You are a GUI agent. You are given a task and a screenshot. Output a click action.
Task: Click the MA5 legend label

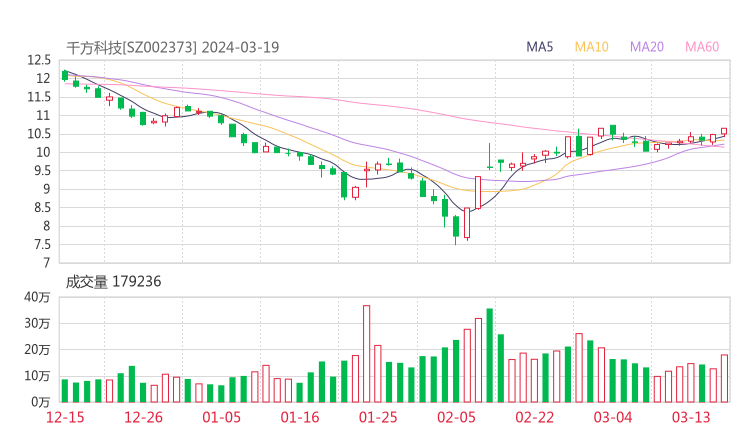coord(539,47)
